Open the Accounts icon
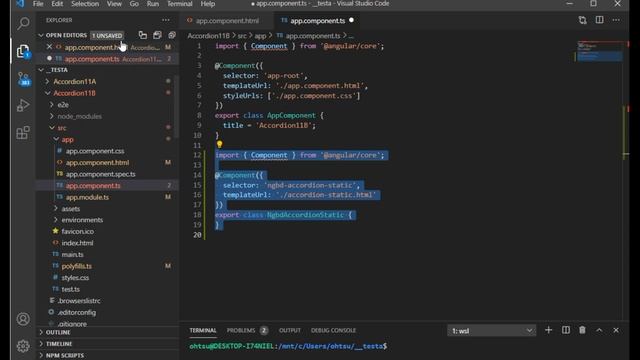 pos(23,319)
